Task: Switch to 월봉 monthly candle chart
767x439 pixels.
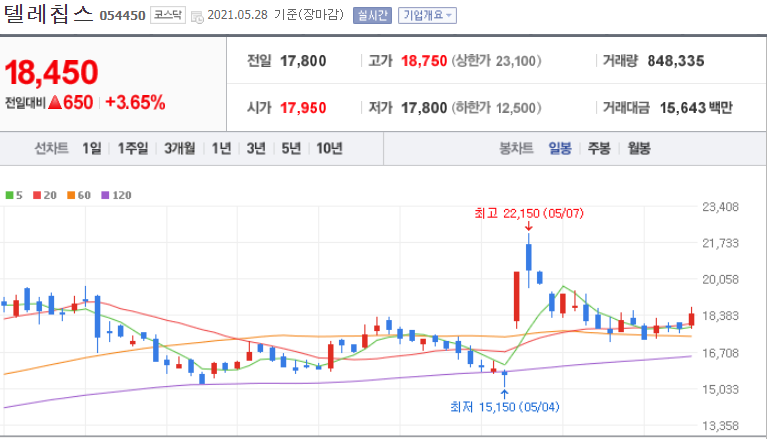Action: (639, 148)
